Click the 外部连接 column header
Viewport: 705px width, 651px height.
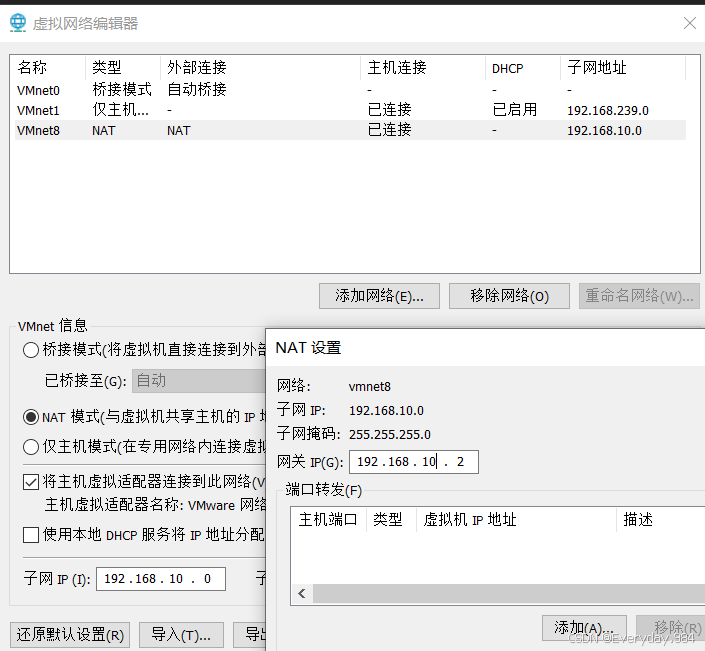point(260,68)
